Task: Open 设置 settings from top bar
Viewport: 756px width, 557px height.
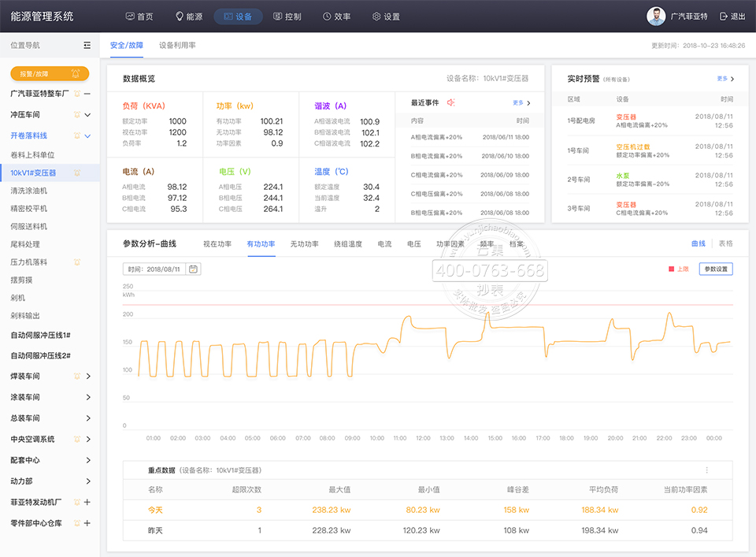Action: 386,17
